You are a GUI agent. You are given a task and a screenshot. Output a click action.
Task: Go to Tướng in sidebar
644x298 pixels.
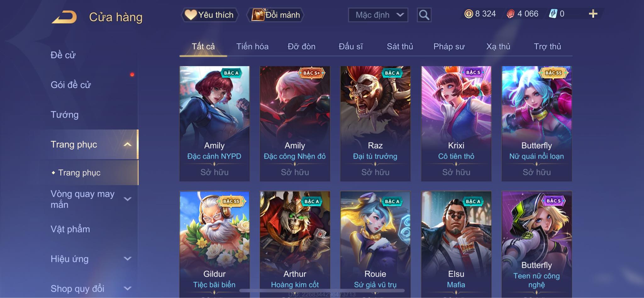click(x=64, y=115)
